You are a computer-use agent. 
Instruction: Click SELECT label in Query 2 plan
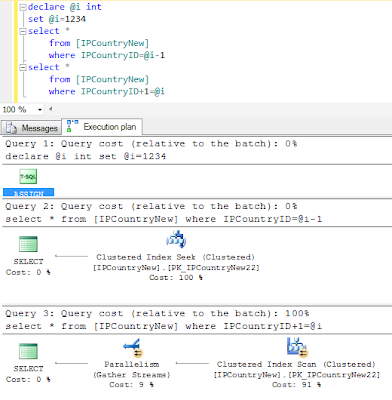pyautogui.click(x=28, y=262)
